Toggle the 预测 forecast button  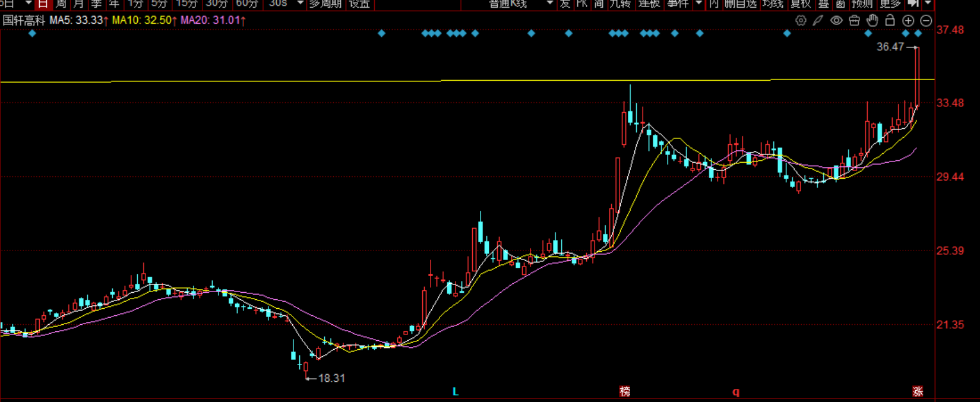point(862,4)
